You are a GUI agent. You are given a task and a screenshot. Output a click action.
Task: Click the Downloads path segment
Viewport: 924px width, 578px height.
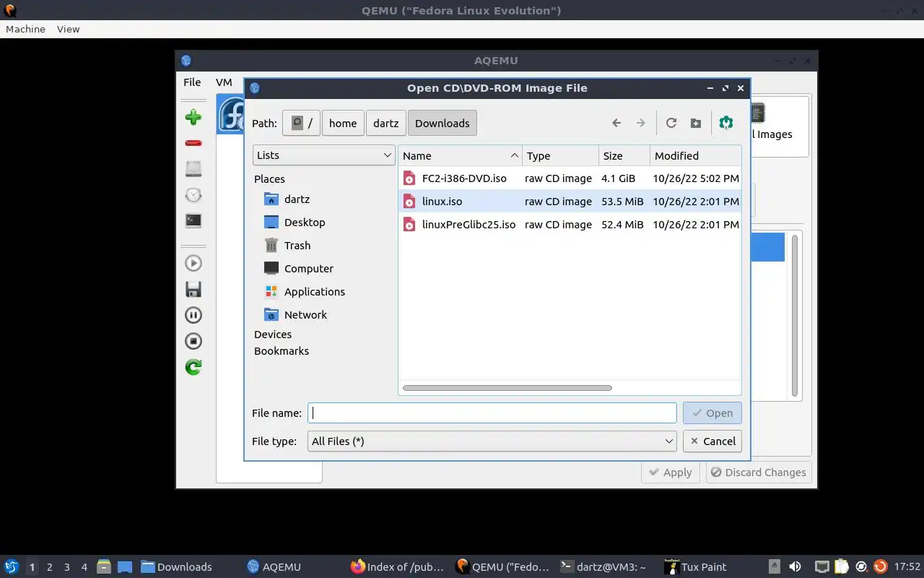[442, 123]
